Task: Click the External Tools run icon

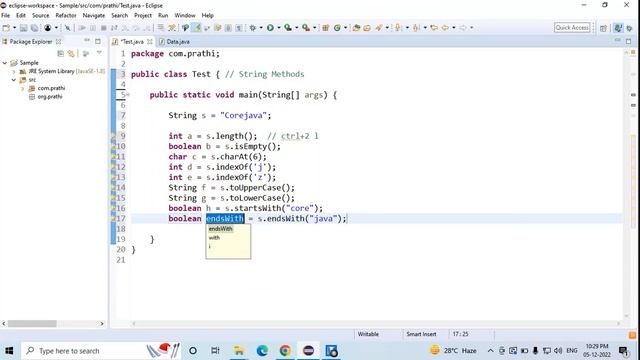Action: [306, 28]
